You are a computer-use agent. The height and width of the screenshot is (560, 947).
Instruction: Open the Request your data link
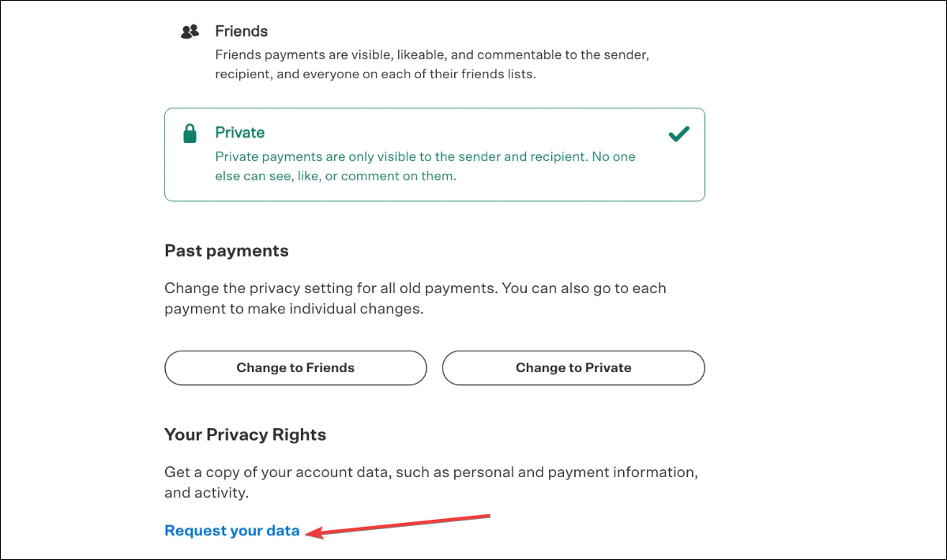click(x=232, y=531)
